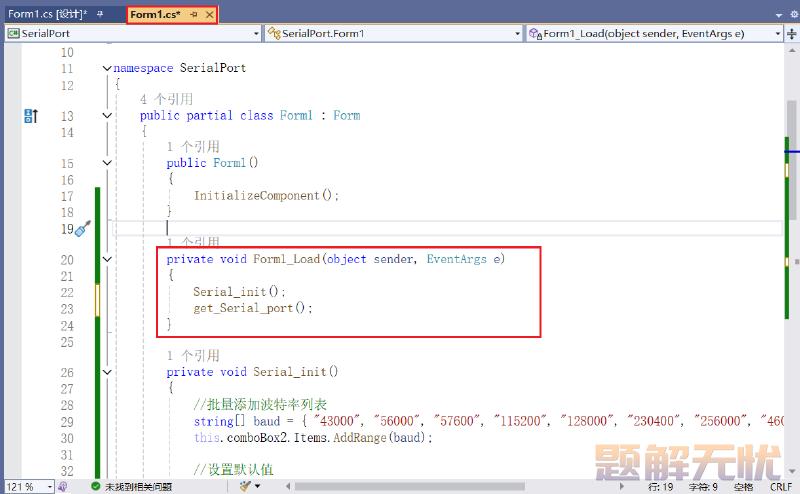Click the method icon beside Form1_Load
Viewport: 800px width, 494px height.
tap(535, 34)
